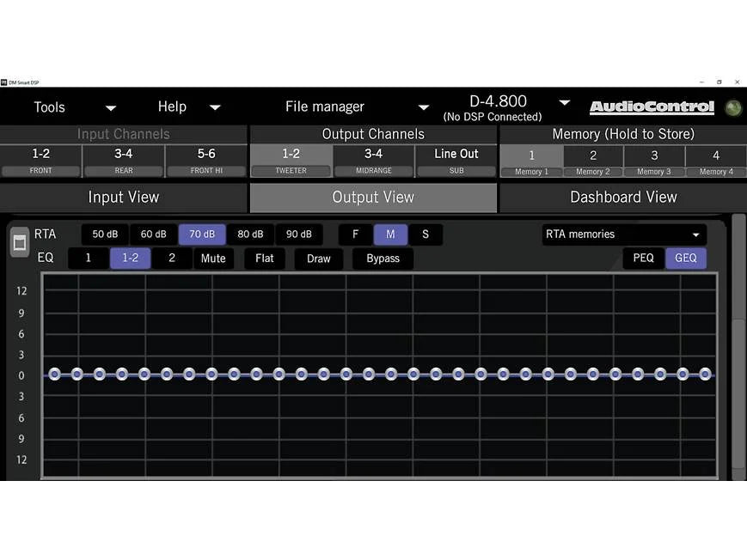Switch to PEQ parametric mode
The width and height of the screenshot is (747, 560).
[644, 258]
